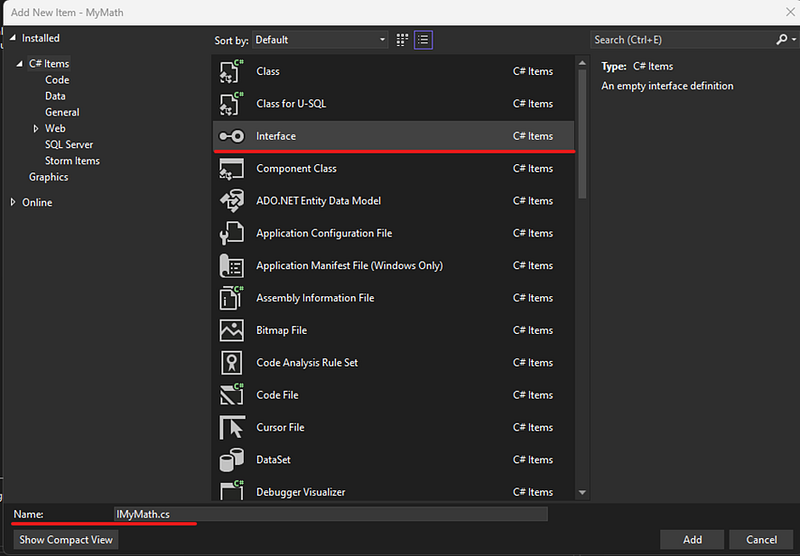Expand the Web tree node
This screenshot has height=556, width=800.
point(36,129)
